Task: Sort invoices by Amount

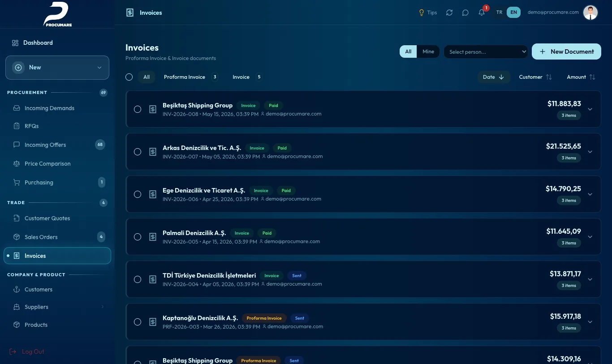Action: tap(581, 77)
